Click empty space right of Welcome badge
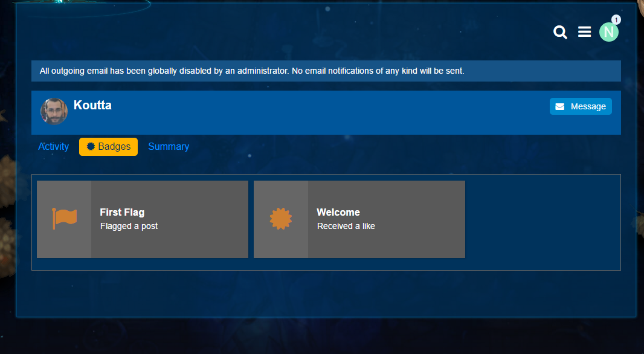The image size is (644, 354). (542, 219)
